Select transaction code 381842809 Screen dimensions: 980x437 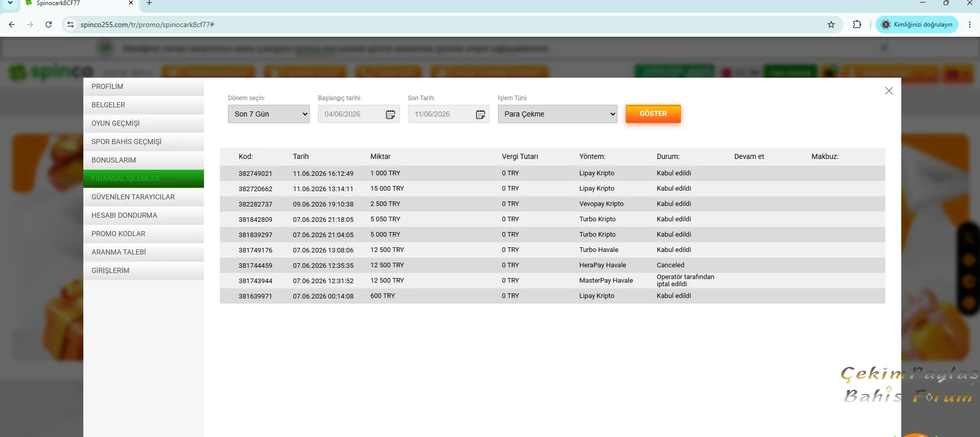click(x=255, y=219)
